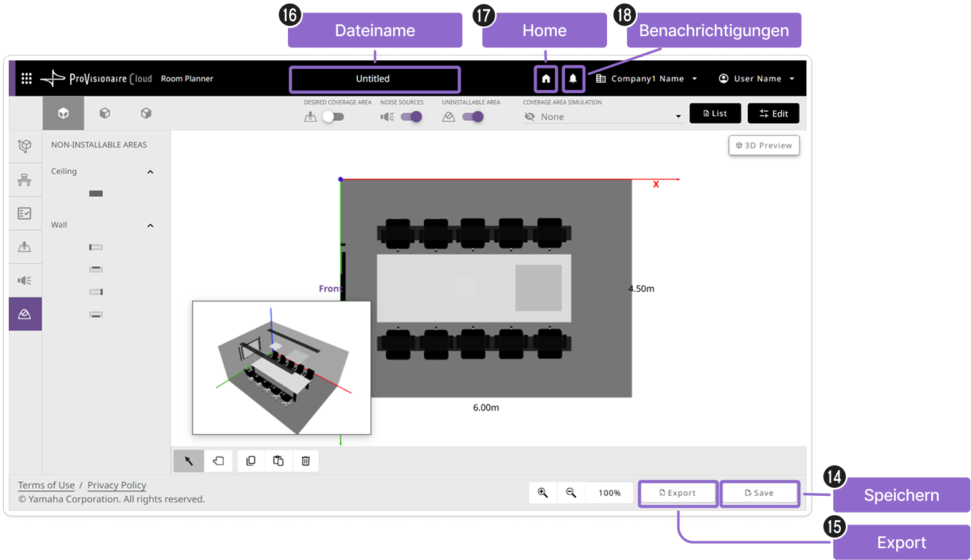Click the List button
Viewport: 971px width, 560px height.
pos(715,113)
